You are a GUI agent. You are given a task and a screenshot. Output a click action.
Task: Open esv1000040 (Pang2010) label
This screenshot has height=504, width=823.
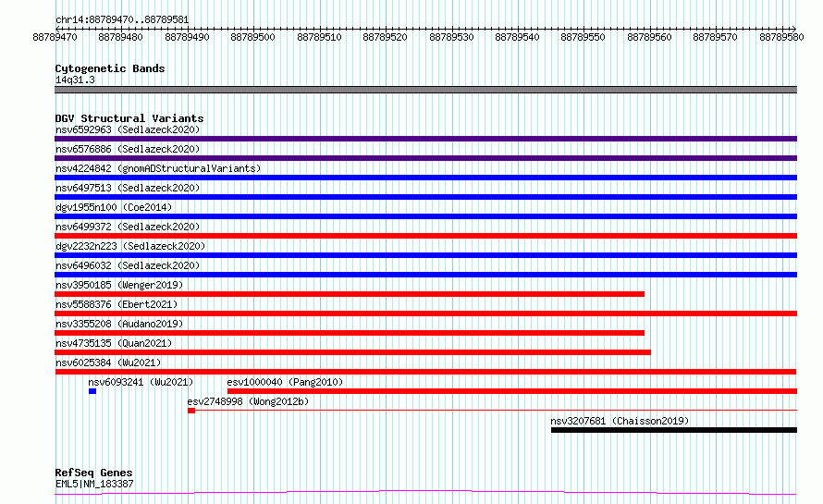(285, 382)
